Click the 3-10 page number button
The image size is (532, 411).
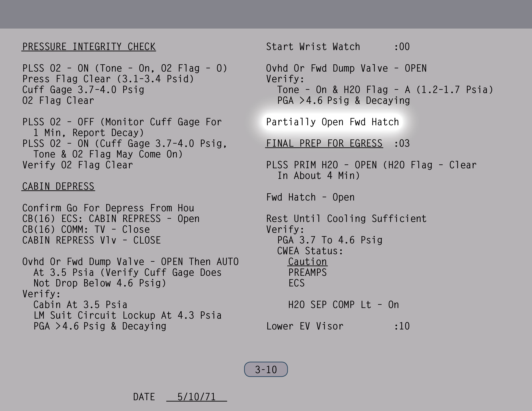click(266, 370)
